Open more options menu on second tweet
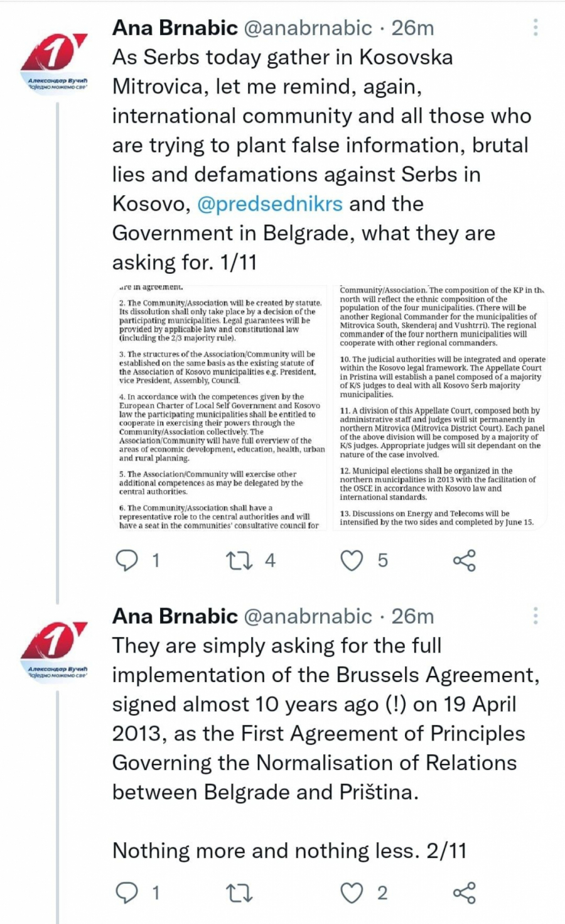The image size is (565, 924). 535,616
